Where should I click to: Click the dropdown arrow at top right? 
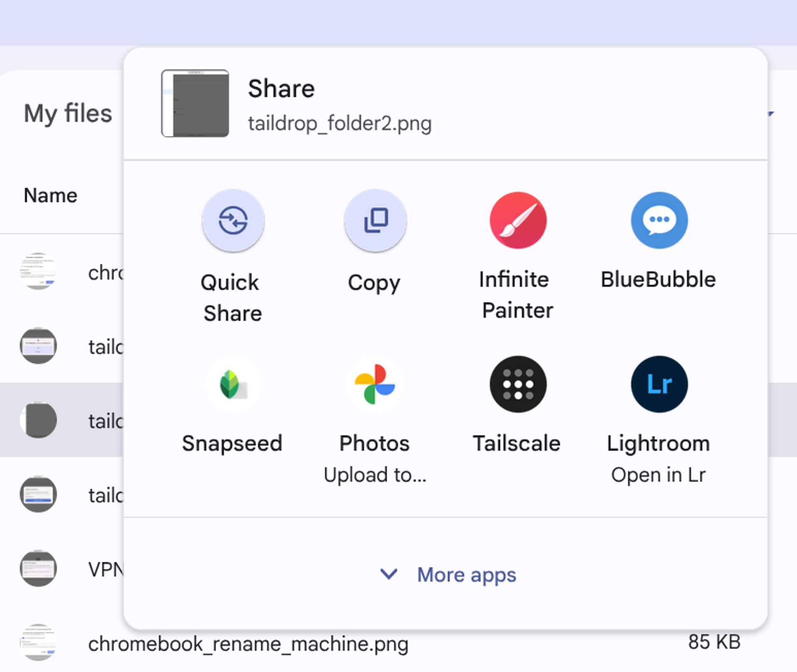click(x=771, y=113)
